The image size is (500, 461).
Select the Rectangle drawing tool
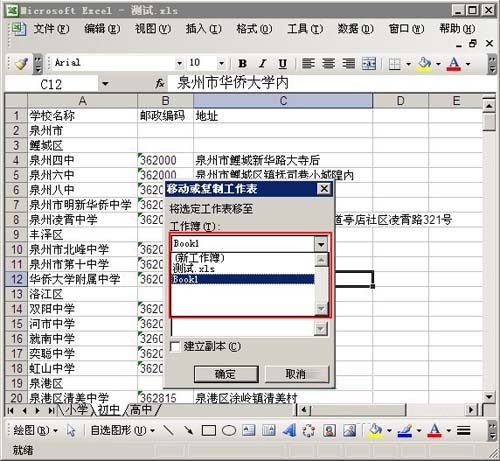pos(209,431)
